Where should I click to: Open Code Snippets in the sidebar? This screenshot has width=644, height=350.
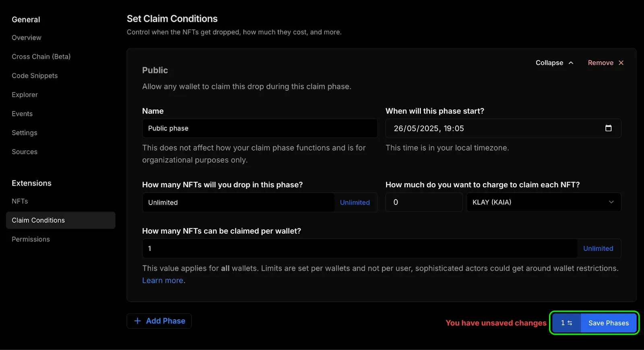[35, 76]
